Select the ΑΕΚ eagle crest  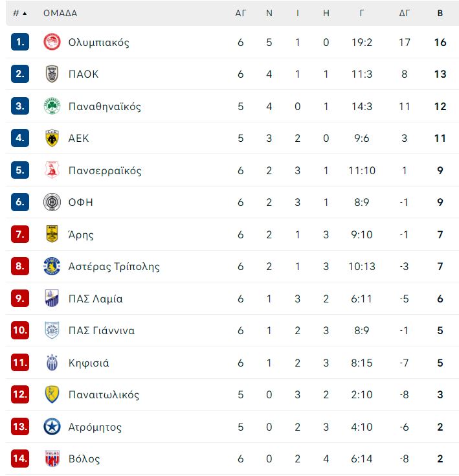coord(52,138)
